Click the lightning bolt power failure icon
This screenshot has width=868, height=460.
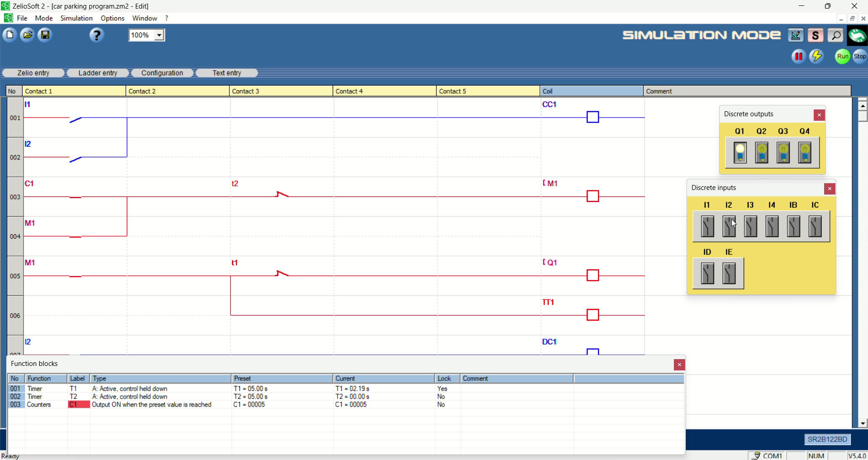817,57
